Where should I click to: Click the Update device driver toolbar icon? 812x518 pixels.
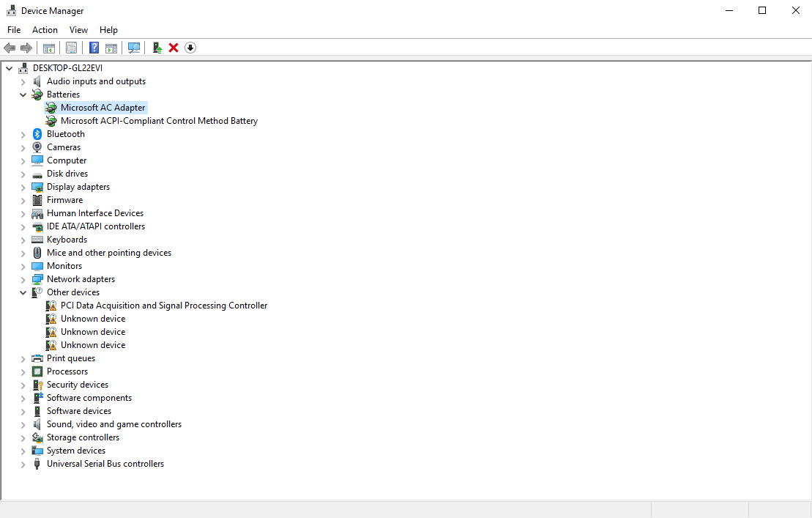click(x=157, y=48)
